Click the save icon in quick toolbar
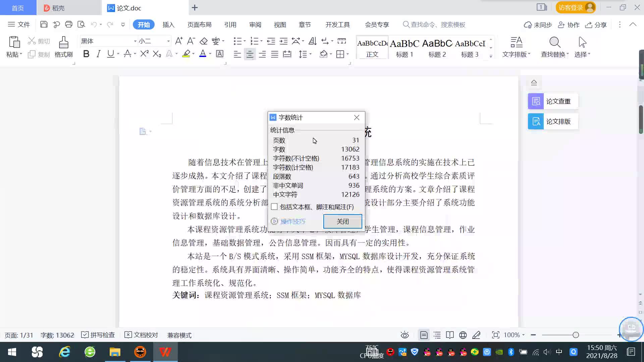Viewport: 644px width, 362px height. 44,24
